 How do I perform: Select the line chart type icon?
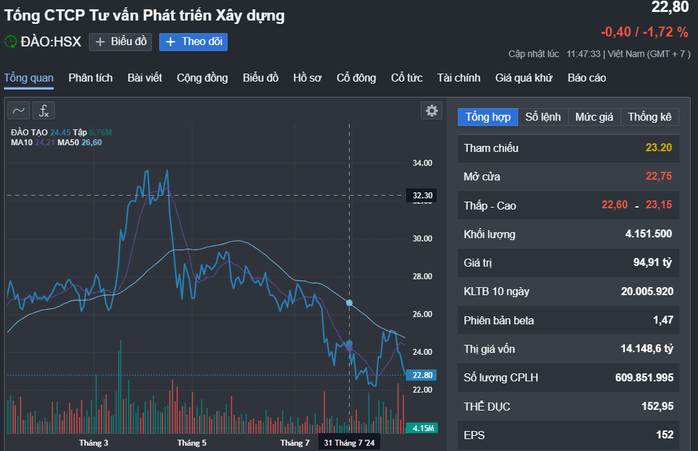point(18,110)
